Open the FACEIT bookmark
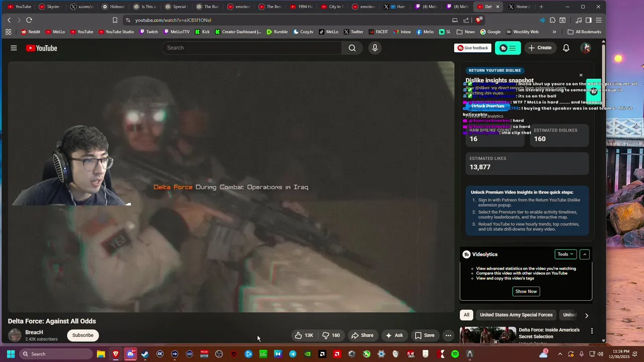This screenshot has width=644, height=362. [x=378, y=32]
